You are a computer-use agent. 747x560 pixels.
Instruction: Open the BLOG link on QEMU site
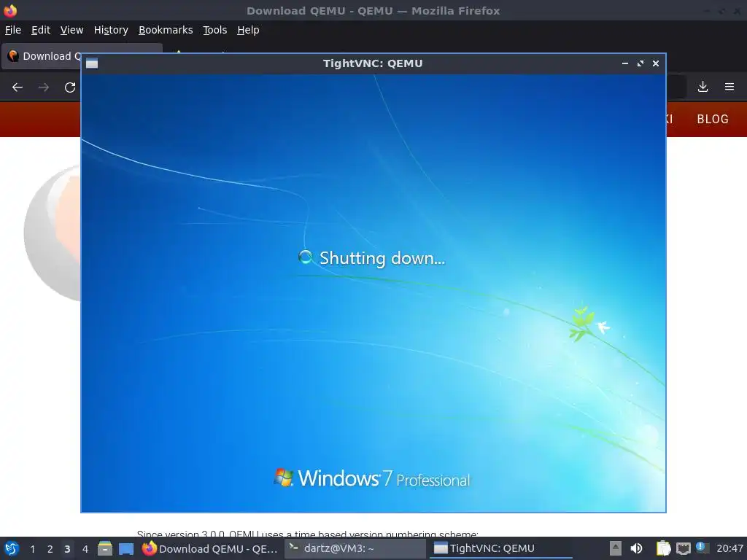(x=713, y=119)
